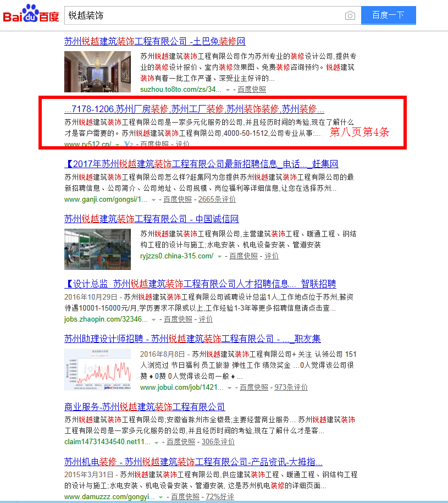This screenshot has width=448, height=503.
Task: Open 2665条评价 reviews link
Action: (217, 199)
